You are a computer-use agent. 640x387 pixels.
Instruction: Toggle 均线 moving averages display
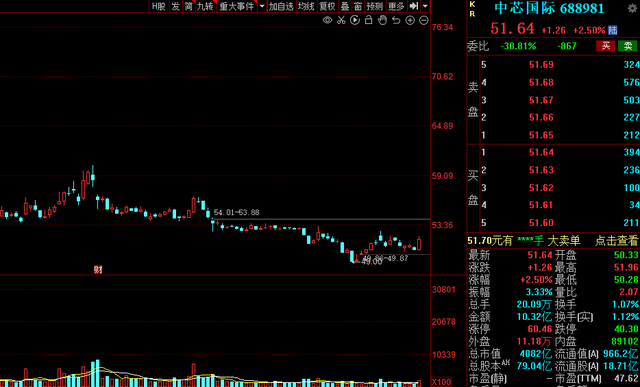click(306, 6)
